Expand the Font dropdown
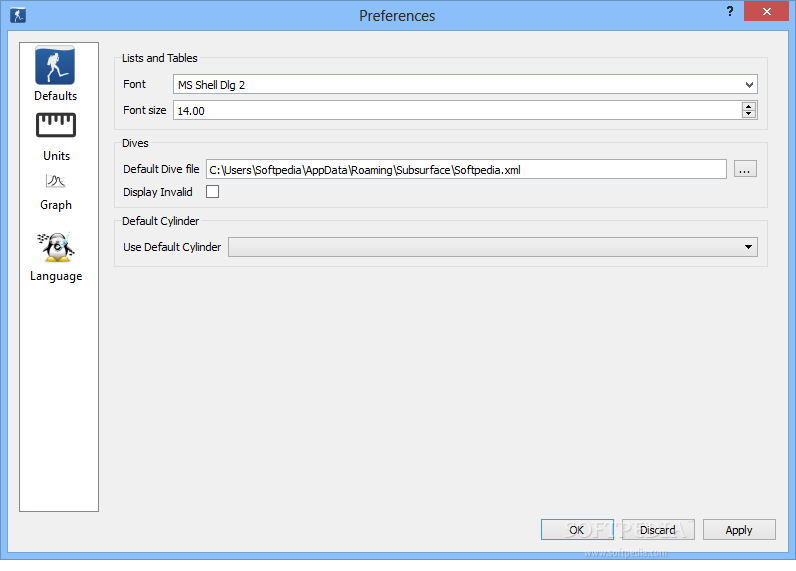Viewport: 796px width, 571px height. point(749,85)
